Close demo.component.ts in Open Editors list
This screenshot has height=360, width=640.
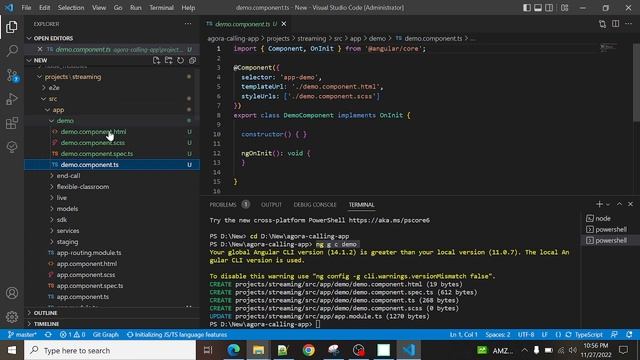click(x=40, y=49)
